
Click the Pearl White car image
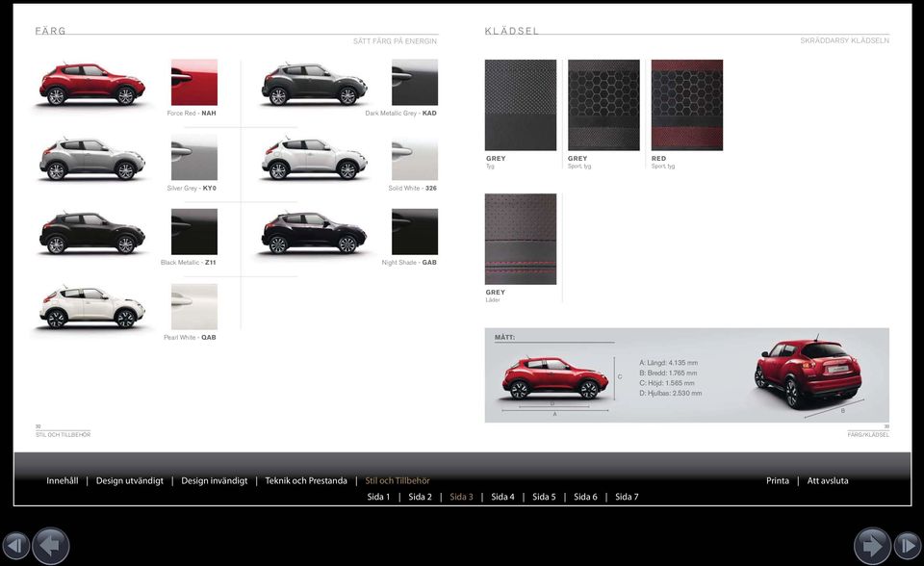coord(92,308)
